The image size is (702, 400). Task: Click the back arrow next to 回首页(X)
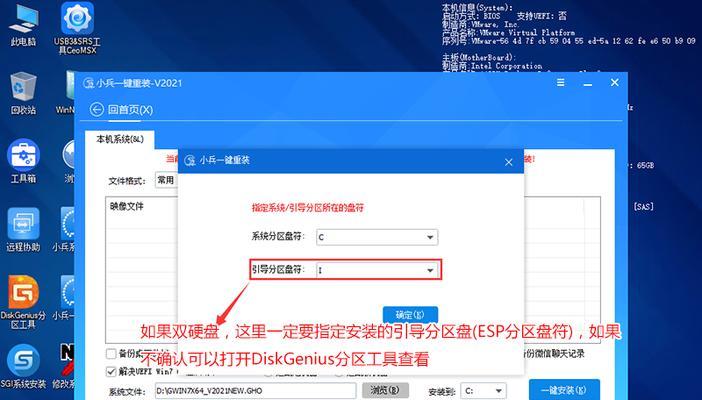pos(96,109)
